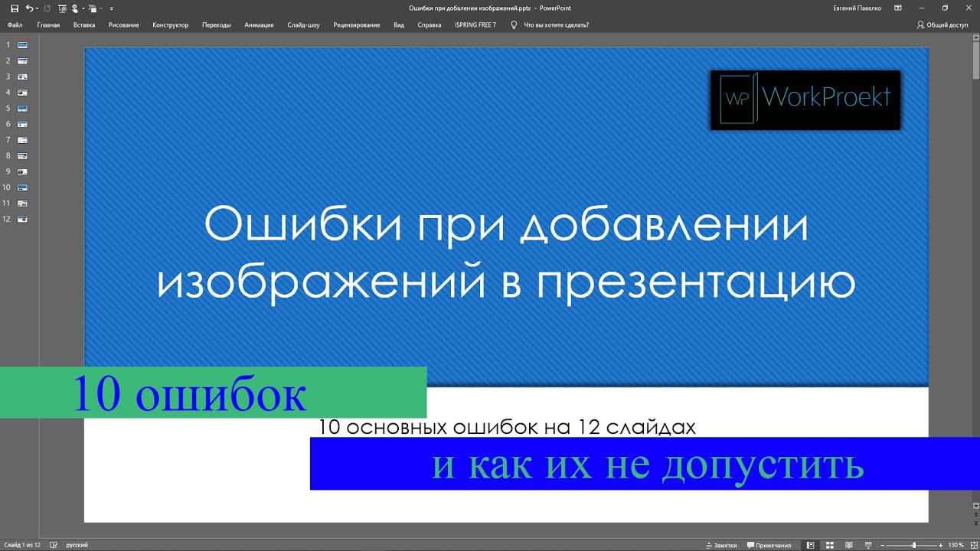Open the Вставка ribbon tab

point(84,24)
